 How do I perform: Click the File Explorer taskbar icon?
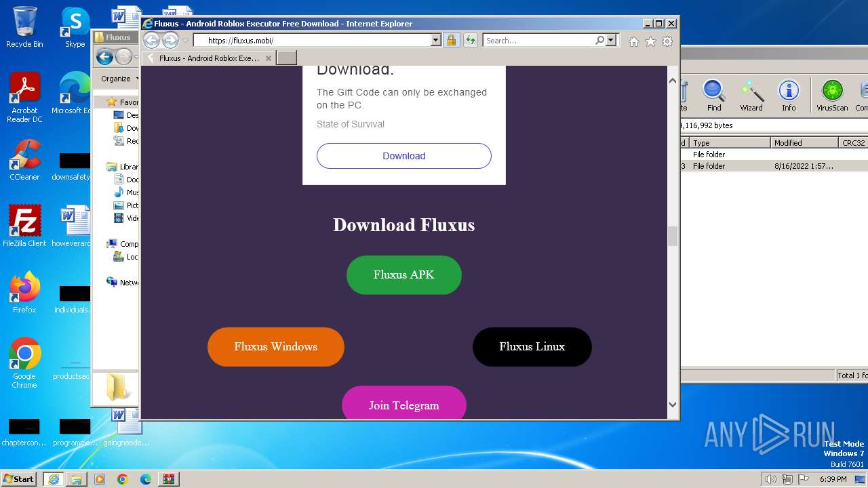point(77,479)
